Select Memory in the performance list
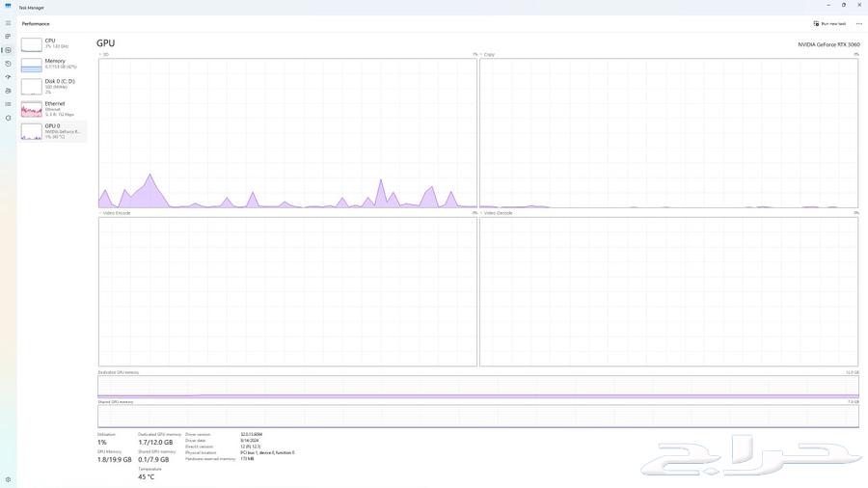The image size is (868, 488). click(x=53, y=64)
